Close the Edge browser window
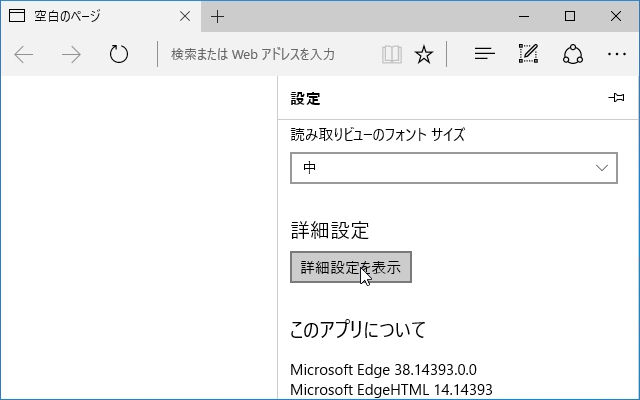The width and height of the screenshot is (640, 400). coord(616,16)
